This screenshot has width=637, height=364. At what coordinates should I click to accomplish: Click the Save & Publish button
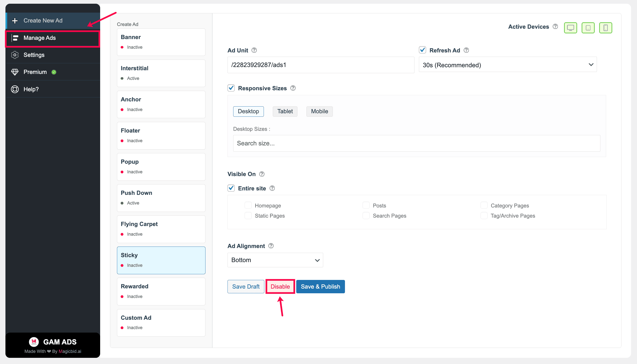[x=320, y=287]
